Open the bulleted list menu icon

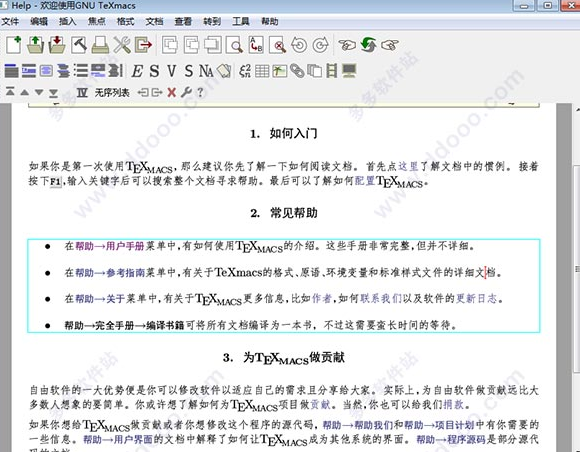point(81,71)
